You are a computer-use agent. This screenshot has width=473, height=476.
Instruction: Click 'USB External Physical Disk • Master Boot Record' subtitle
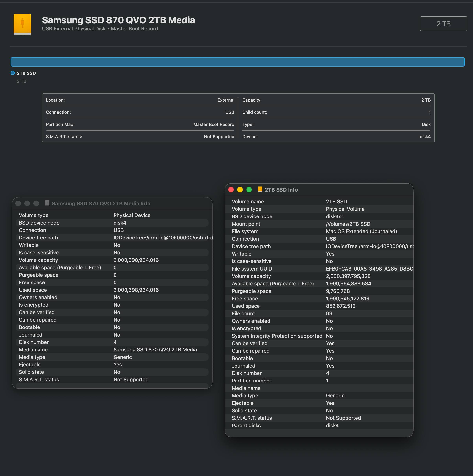(x=100, y=29)
